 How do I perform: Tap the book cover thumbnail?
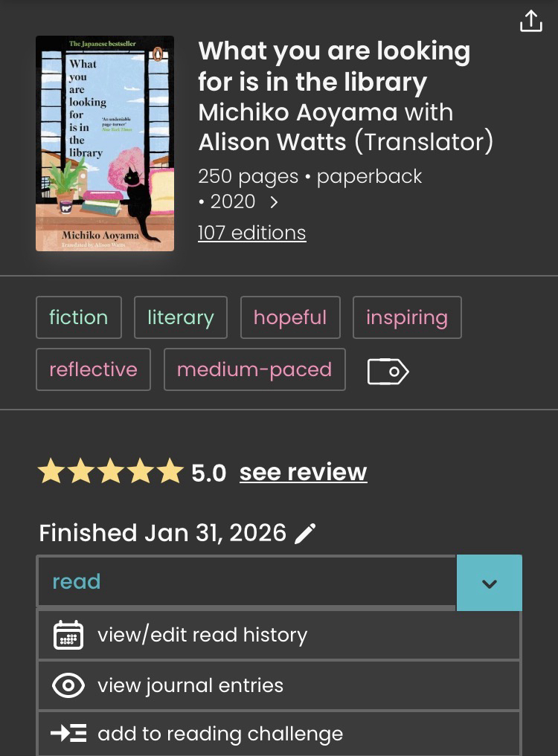pyautogui.click(x=105, y=143)
